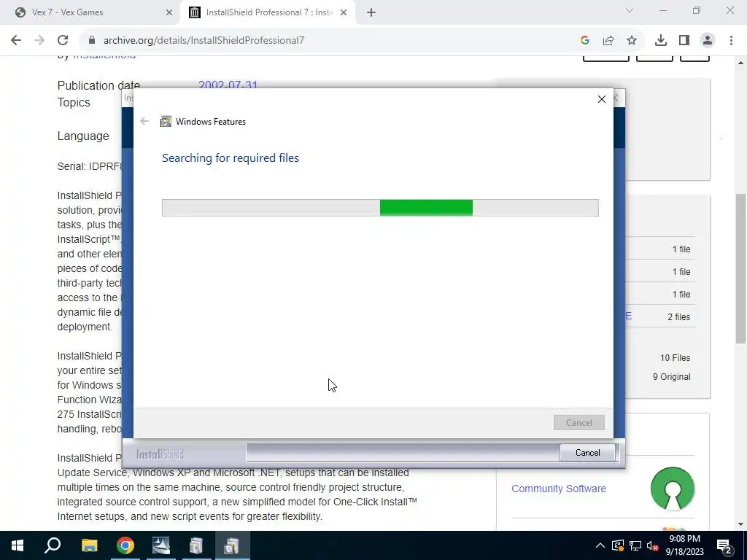
Task: Click the green searching progress bar
Action: point(380,208)
